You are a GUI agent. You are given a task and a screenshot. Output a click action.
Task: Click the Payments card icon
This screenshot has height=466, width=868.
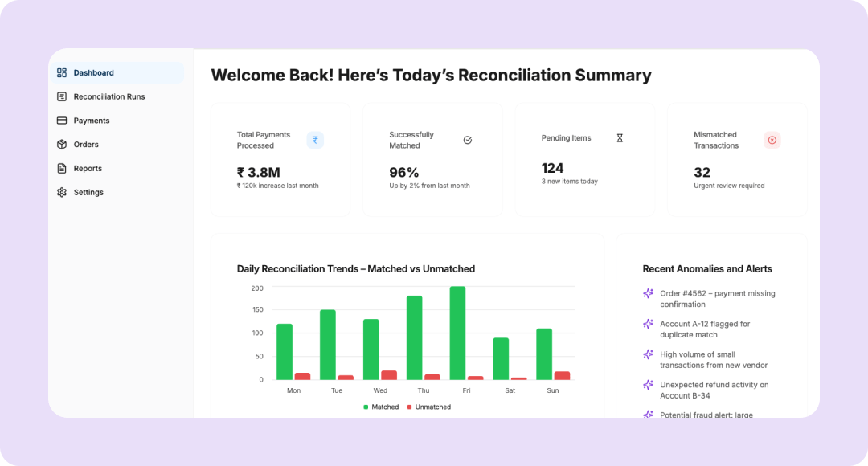[62, 121]
